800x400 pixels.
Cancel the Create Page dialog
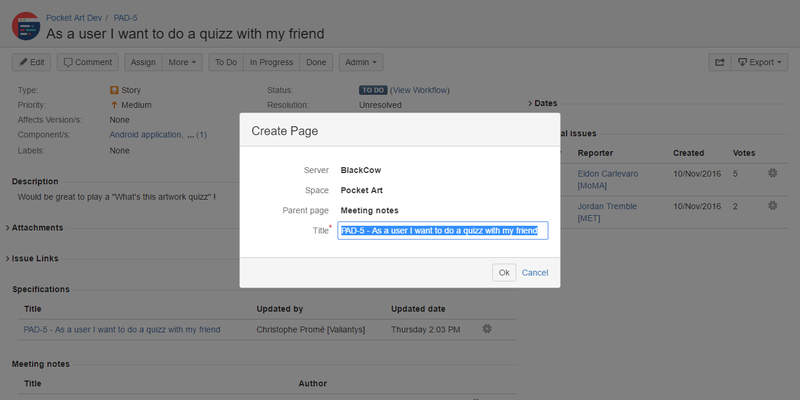click(535, 272)
